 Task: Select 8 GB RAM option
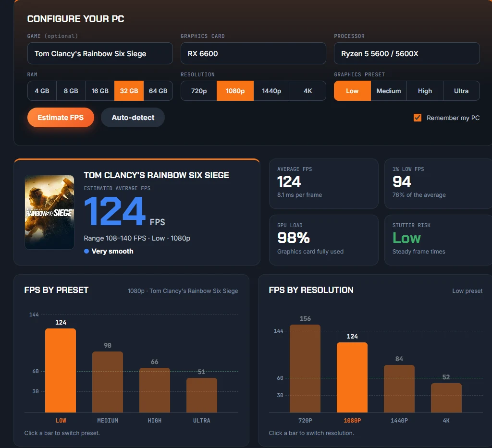click(x=71, y=91)
